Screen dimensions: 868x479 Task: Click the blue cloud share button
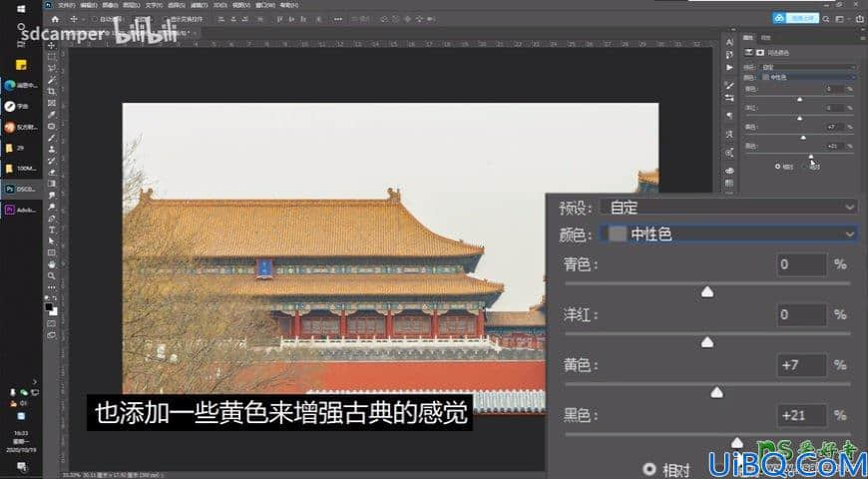tap(796, 18)
